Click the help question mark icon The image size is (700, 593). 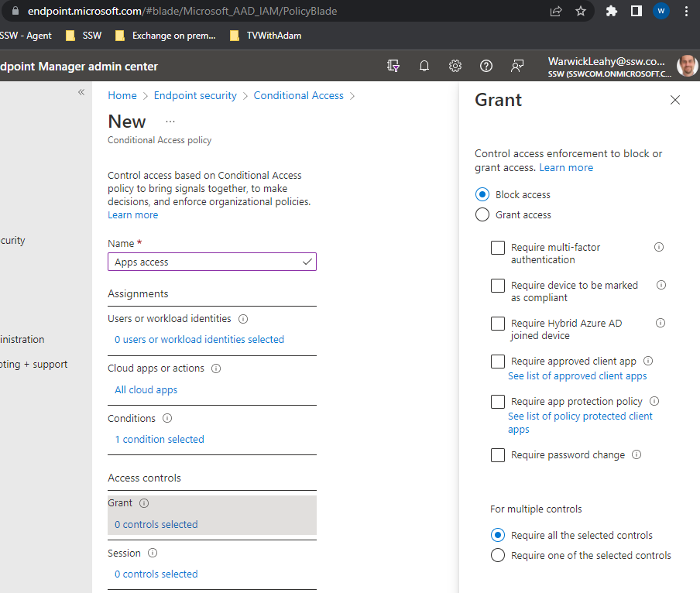coord(486,66)
